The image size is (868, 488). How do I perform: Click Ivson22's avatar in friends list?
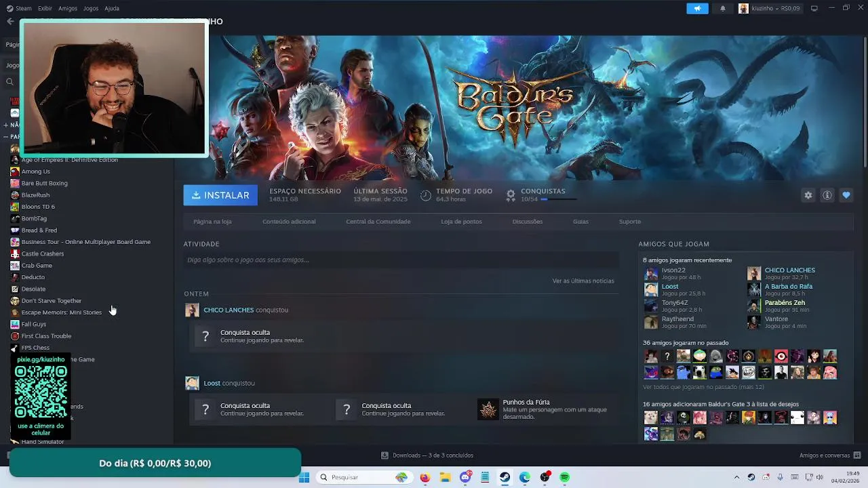point(651,274)
